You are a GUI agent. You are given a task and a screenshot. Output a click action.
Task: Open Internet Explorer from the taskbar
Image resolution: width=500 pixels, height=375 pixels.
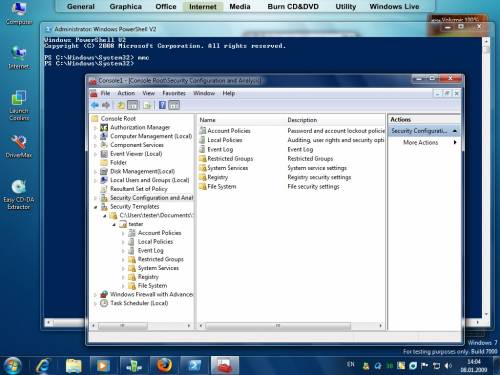[x=43, y=366]
